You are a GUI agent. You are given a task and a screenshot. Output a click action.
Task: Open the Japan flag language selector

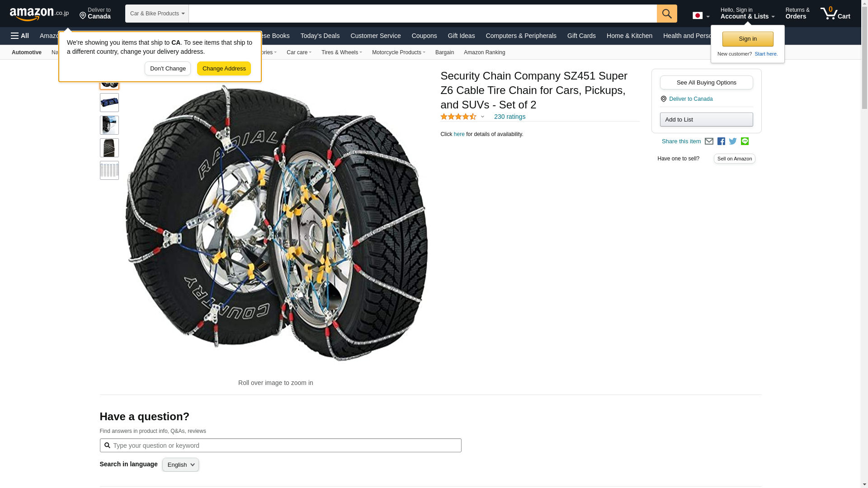click(700, 16)
